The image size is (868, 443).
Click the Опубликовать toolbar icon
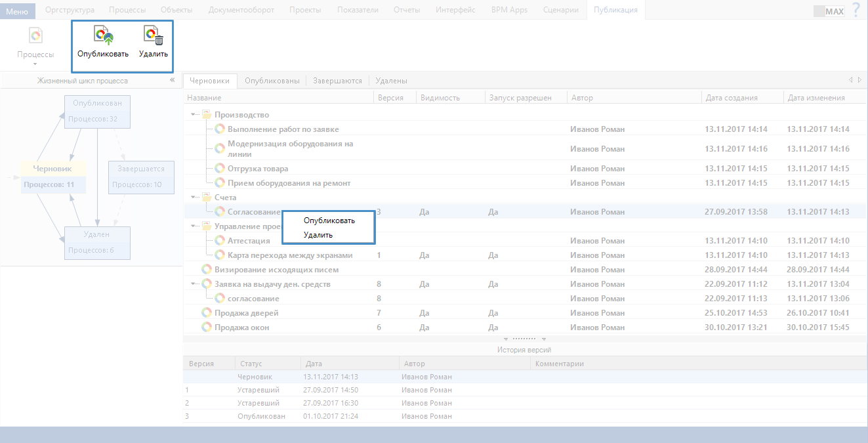click(102, 36)
